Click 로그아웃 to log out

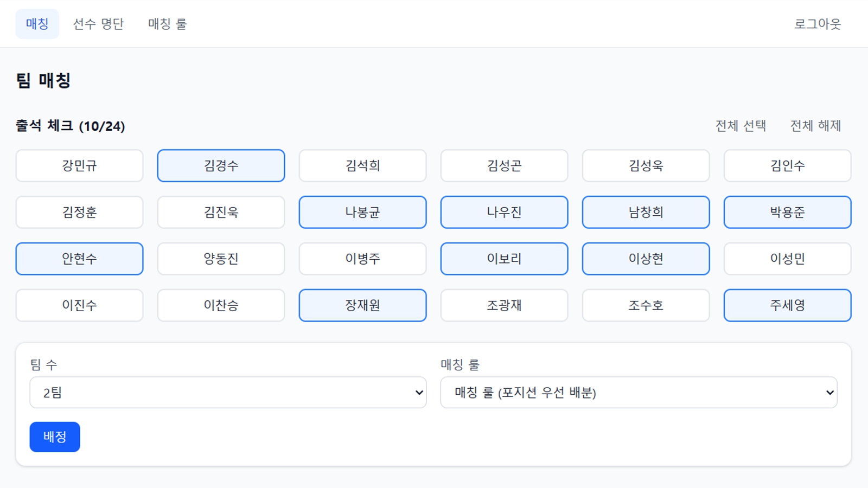pyautogui.click(x=816, y=23)
